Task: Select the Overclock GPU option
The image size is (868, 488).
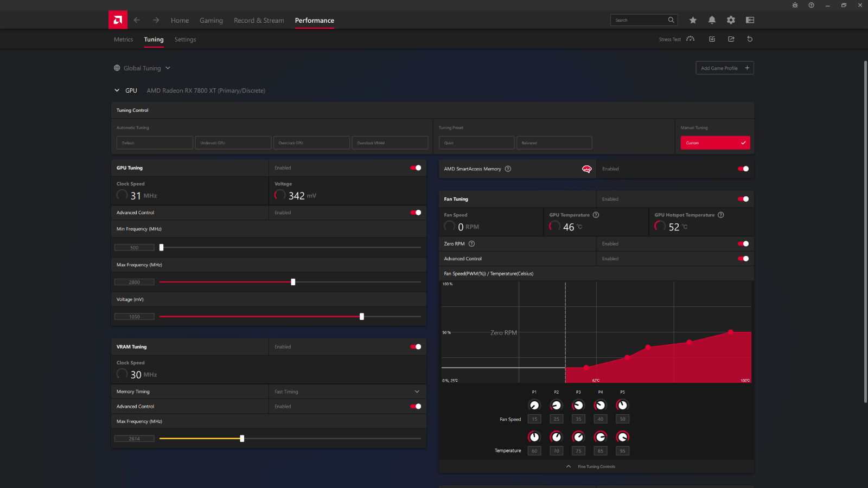Action: click(x=311, y=143)
